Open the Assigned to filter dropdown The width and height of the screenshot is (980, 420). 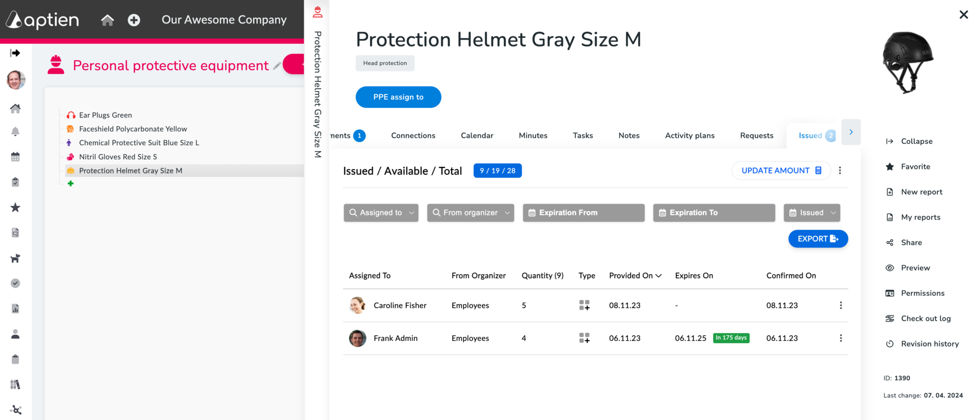click(x=381, y=213)
